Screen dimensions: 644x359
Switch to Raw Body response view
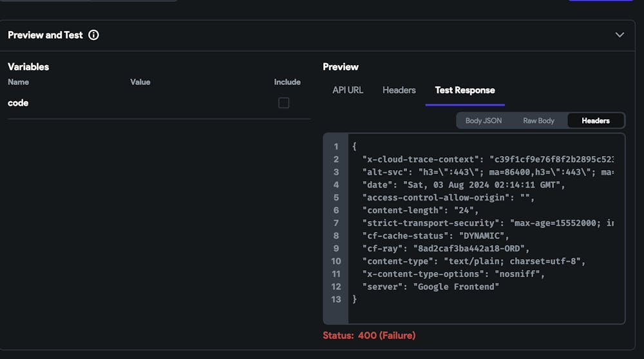click(538, 121)
